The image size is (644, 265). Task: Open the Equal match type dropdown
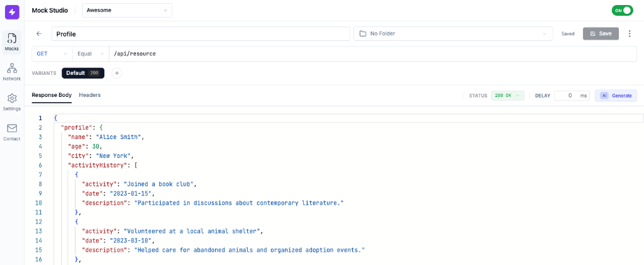91,54
